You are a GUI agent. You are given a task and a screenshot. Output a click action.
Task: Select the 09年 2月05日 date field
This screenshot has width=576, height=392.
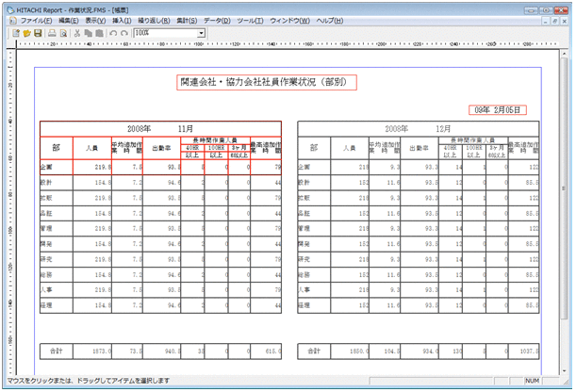[x=497, y=109]
